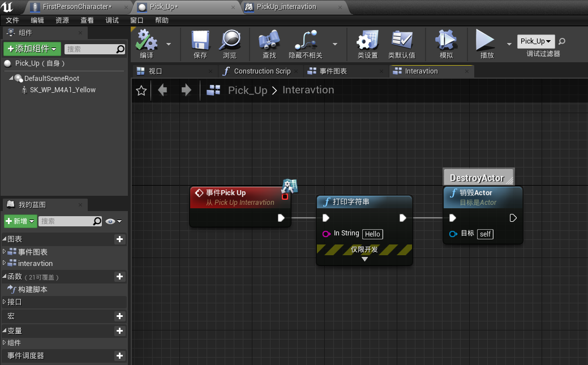Expand the 事件图表 tree item
The width and height of the screenshot is (588, 365).
click(5, 252)
